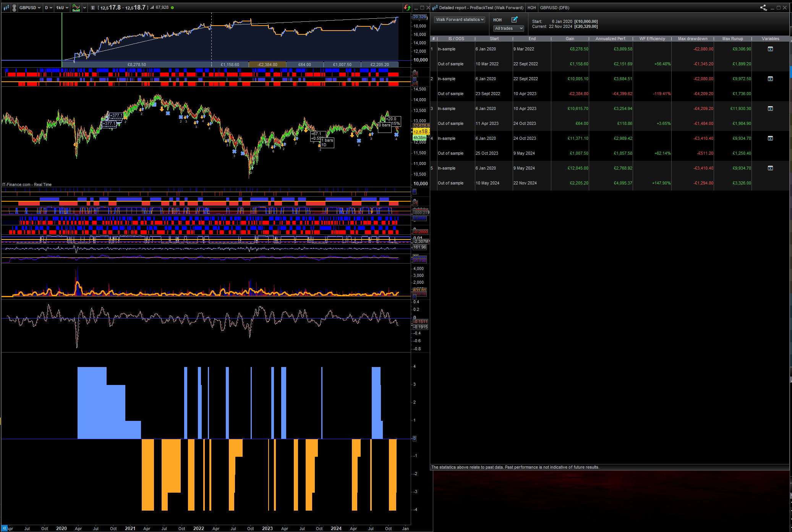792x532 pixels.
Task: Open the 1kU units dropdown
Action: click(62, 8)
